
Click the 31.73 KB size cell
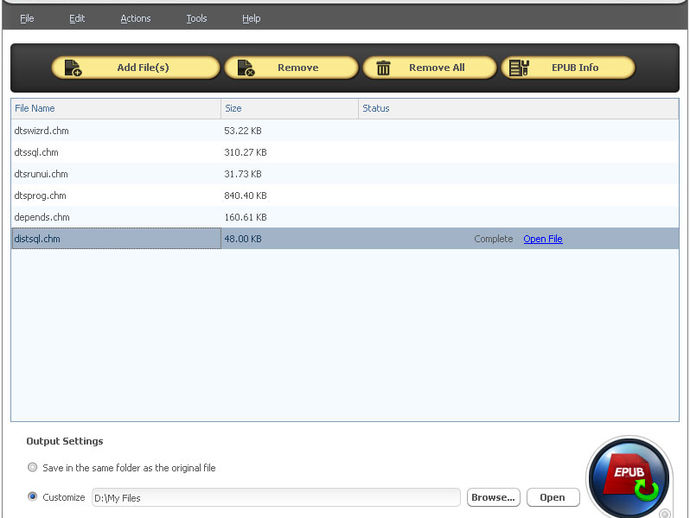[x=243, y=174]
